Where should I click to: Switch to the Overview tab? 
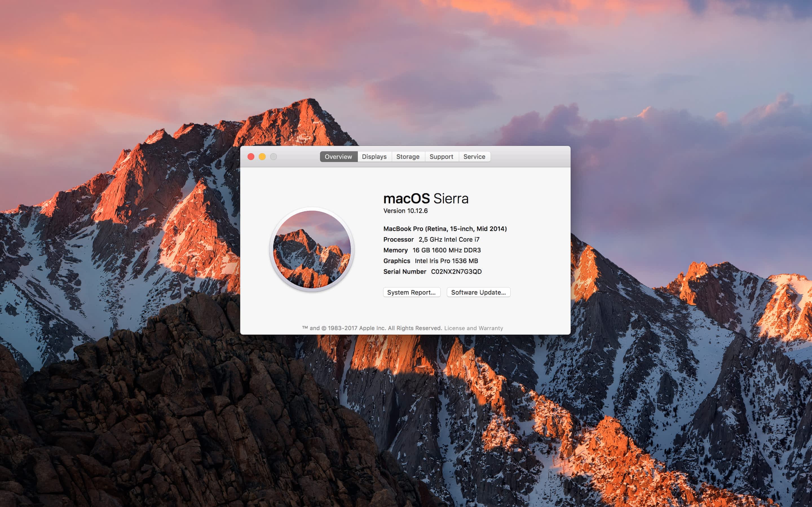338,157
